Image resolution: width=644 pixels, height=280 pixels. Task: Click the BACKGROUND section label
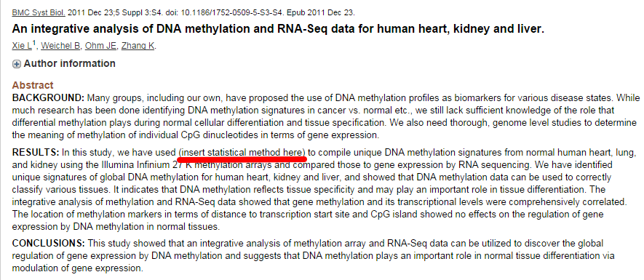pos(48,97)
